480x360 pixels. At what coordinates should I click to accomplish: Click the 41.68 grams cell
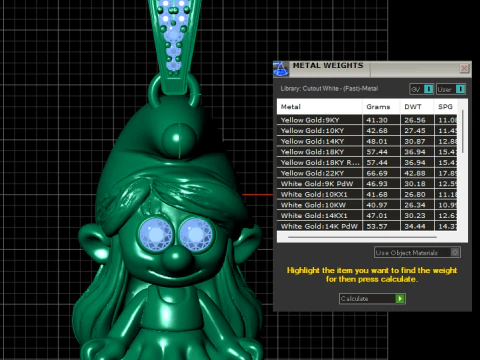pyautogui.click(x=381, y=194)
